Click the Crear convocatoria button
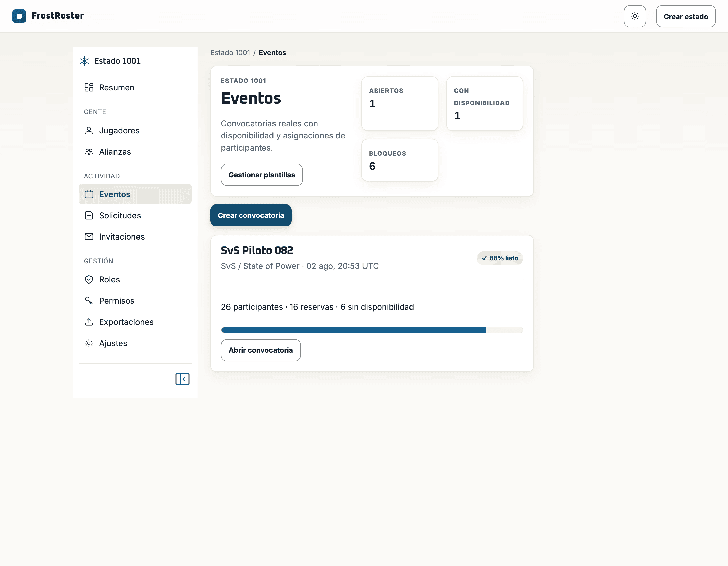The width and height of the screenshot is (728, 566). (251, 215)
